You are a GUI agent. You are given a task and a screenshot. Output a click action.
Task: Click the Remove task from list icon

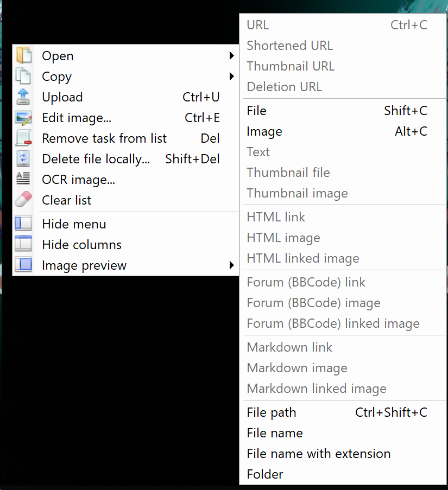pos(23,138)
